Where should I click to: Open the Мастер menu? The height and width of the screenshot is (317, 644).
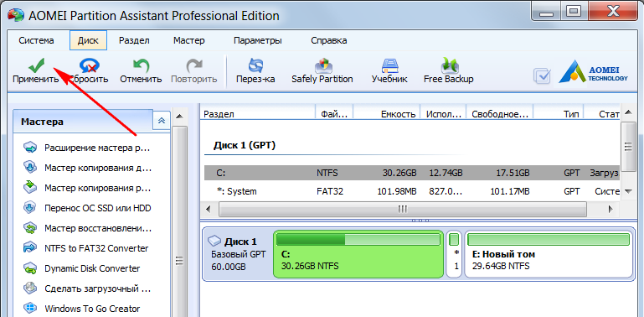pyautogui.click(x=189, y=41)
